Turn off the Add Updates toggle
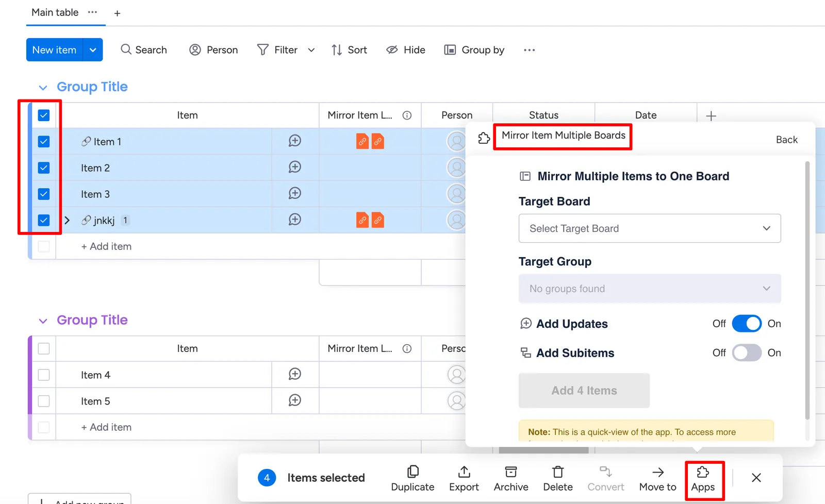 click(747, 324)
